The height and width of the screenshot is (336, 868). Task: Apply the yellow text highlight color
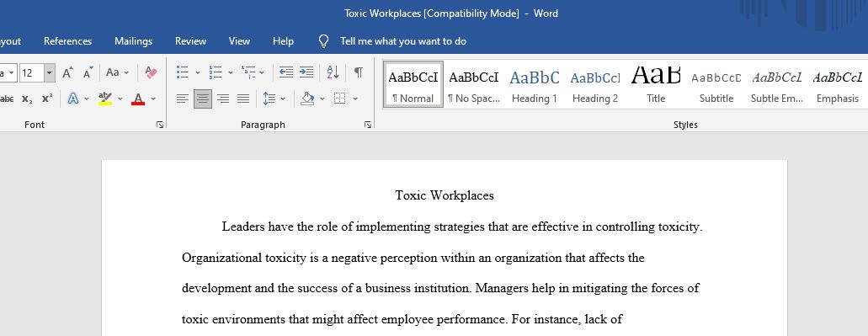104,99
